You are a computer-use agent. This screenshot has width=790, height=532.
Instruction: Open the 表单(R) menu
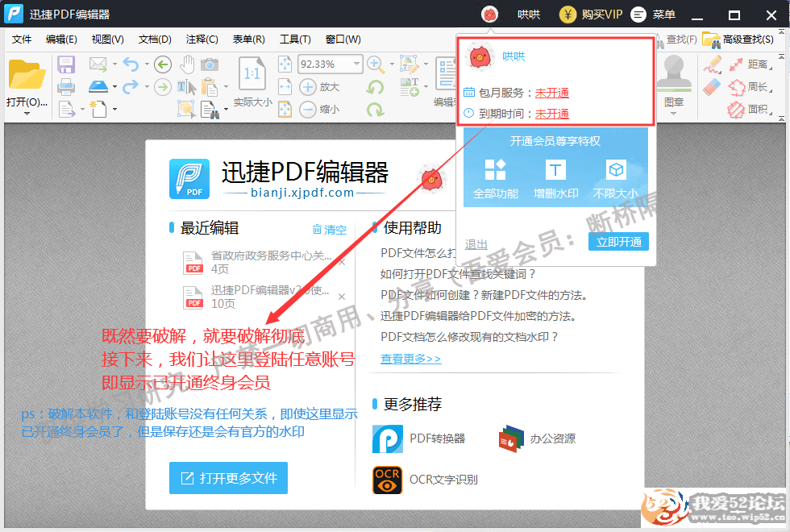tap(248, 39)
